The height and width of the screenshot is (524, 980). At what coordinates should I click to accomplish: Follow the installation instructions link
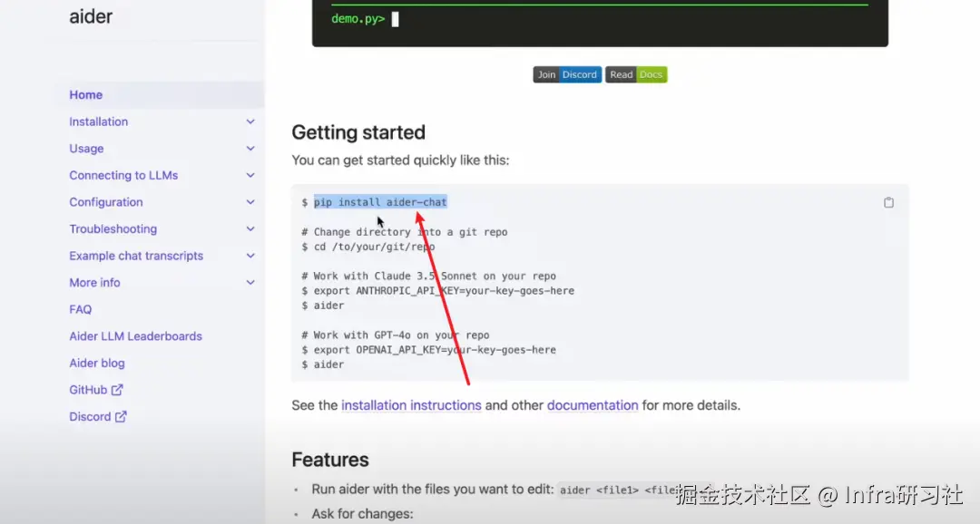(411, 405)
